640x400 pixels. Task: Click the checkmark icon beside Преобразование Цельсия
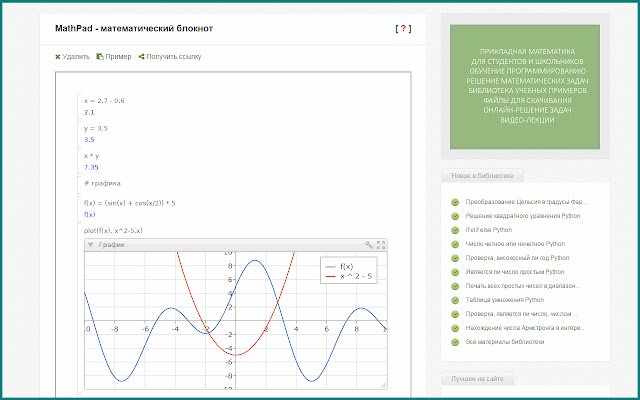coord(455,202)
